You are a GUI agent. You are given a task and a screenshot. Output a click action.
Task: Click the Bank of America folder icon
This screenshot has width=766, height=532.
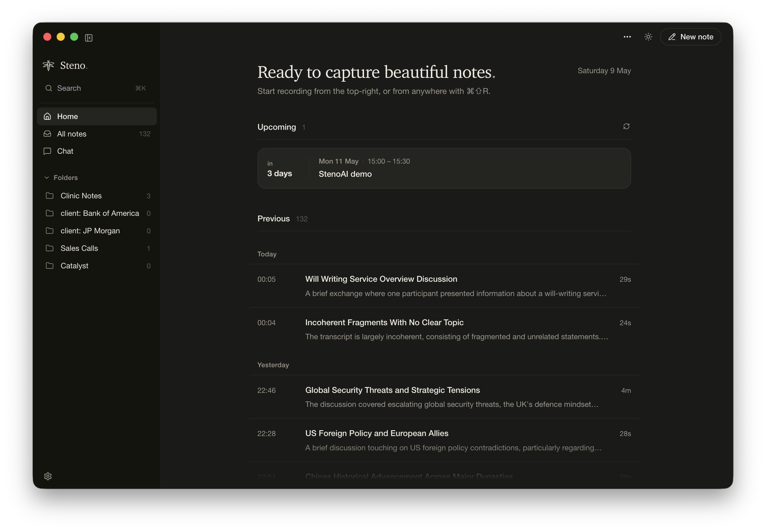pos(50,213)
